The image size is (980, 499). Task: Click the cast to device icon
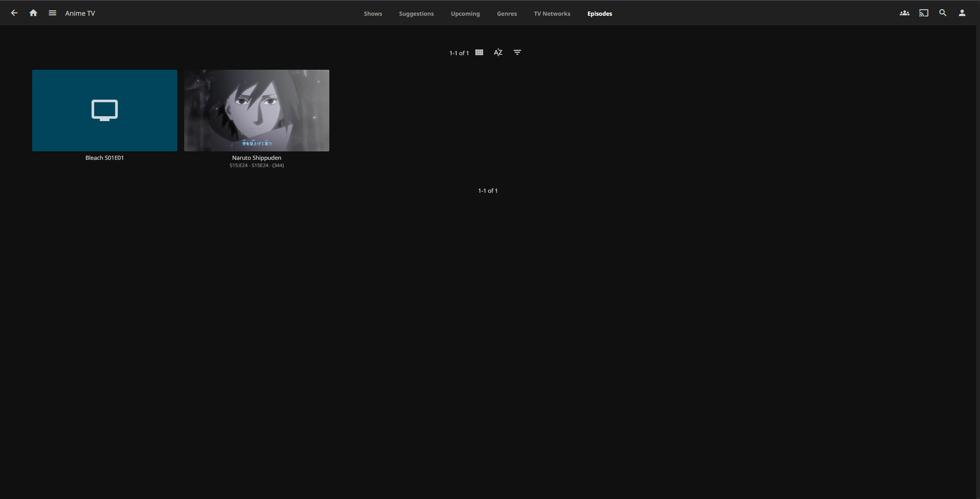pyautogui.click(x=923, y=13)
